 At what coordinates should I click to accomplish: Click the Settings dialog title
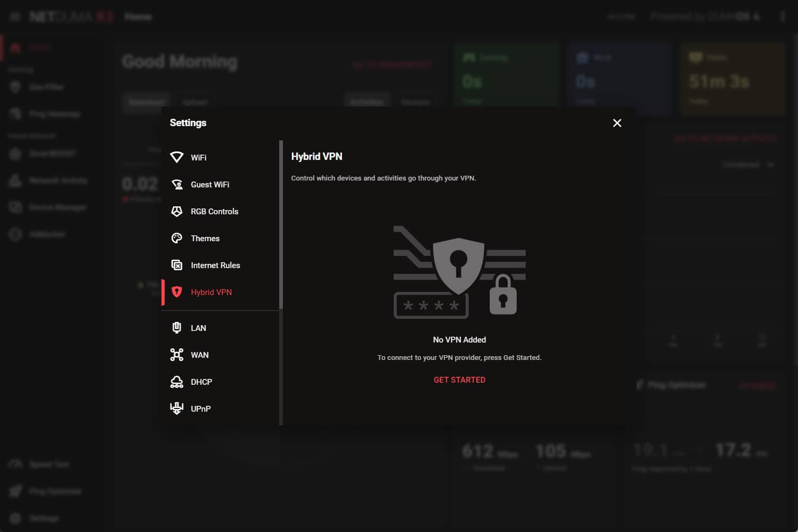188,123
